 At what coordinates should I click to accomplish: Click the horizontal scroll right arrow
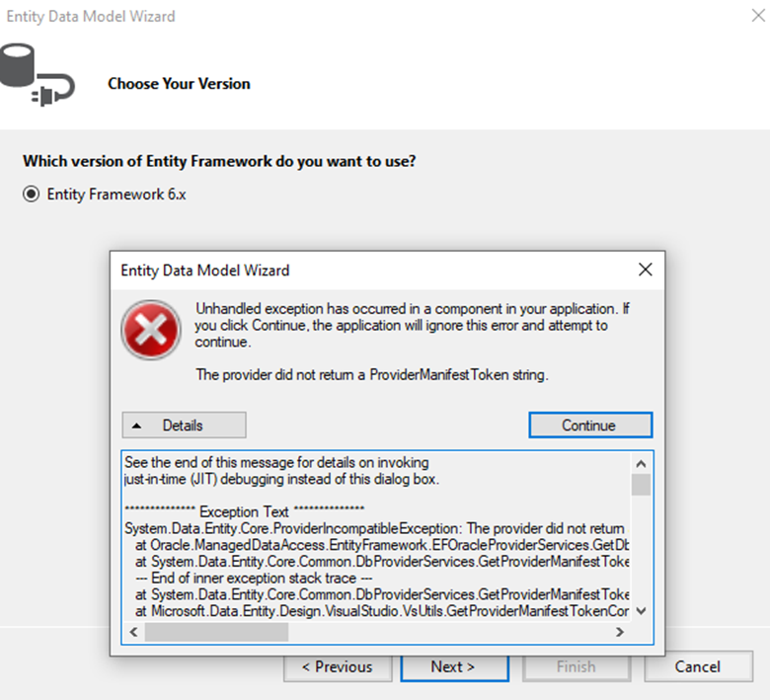(x=620, y=632)
